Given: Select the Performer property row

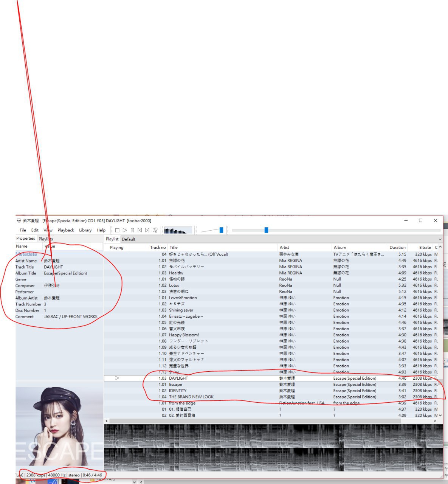Looking at the screenshot, I should click(59, 292).
